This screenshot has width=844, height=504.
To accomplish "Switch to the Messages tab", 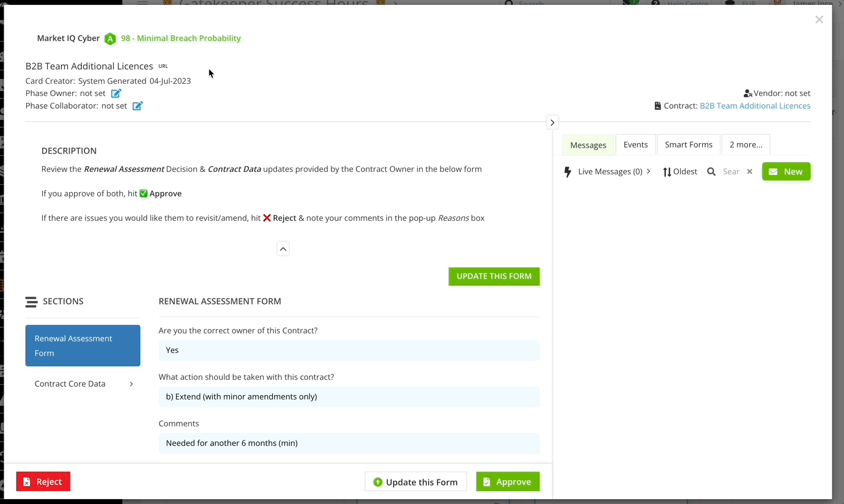I will pos(588,145).
